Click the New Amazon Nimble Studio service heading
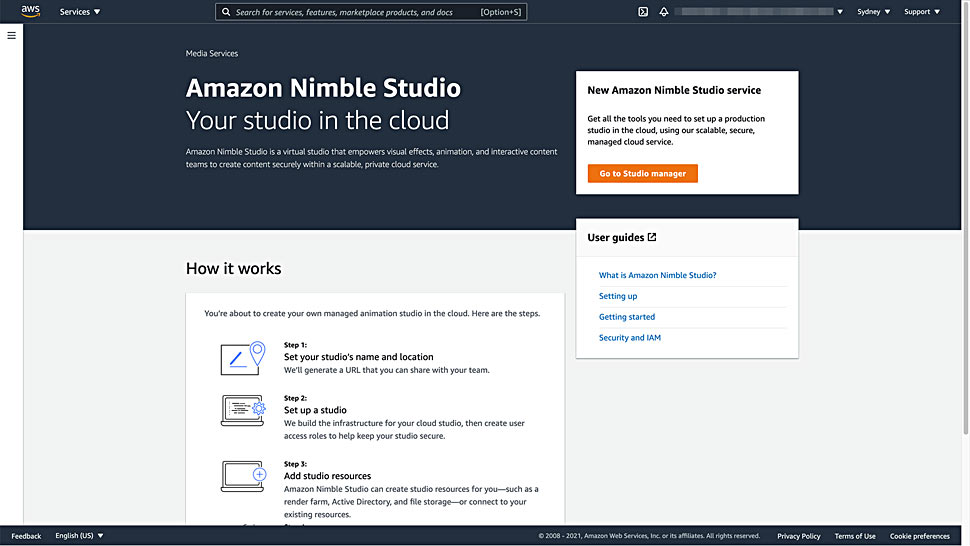Image resolution: width=970 pixels, height=546 pixels. tap(674, 90)
